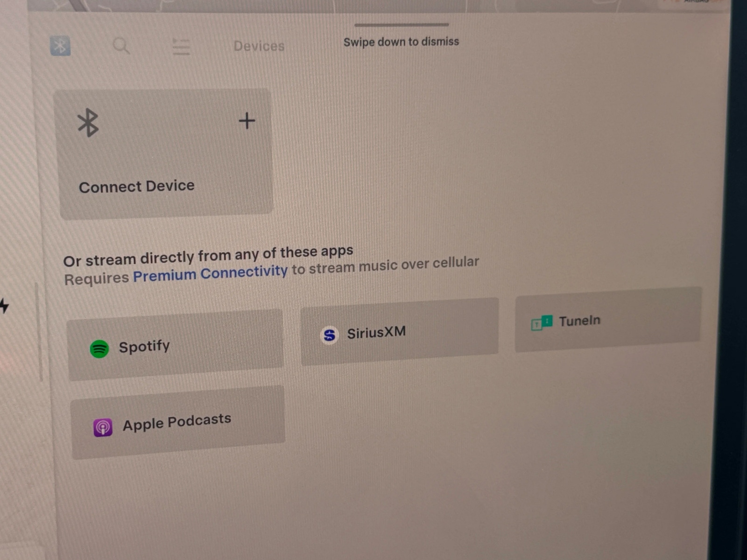Click the purple Apple Podcasts icon
The height and width of the screenshot is (560, 747).
103,427
